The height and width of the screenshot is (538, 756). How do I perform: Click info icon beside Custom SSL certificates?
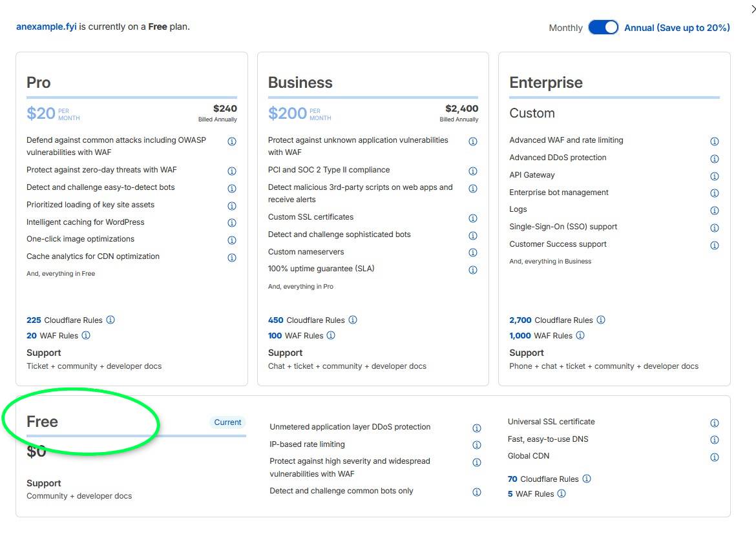point(473,218)
